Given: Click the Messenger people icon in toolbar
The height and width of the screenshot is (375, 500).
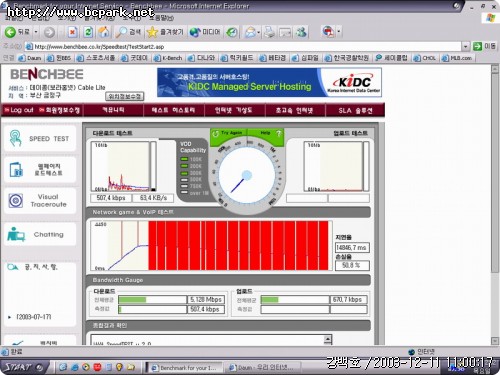Looking at the screenshot, I should coord(301,32).
